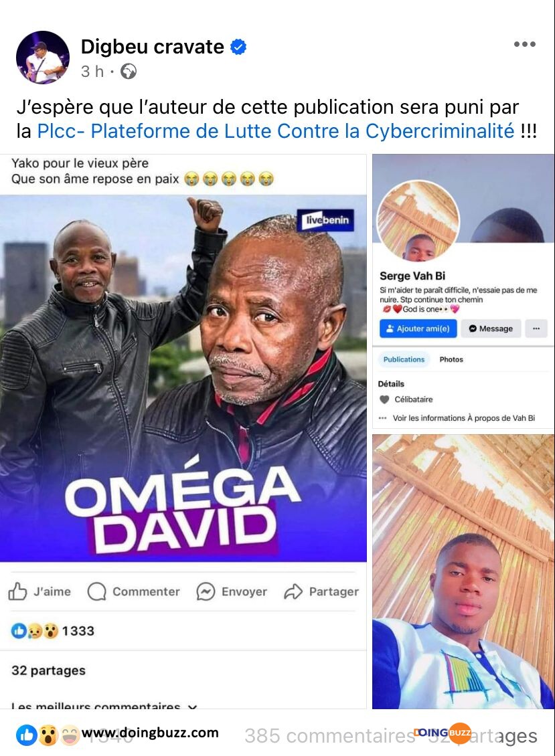Click the Partager arrow icon
The height and width of the screenshot is (756, 555).
(293, 591)
